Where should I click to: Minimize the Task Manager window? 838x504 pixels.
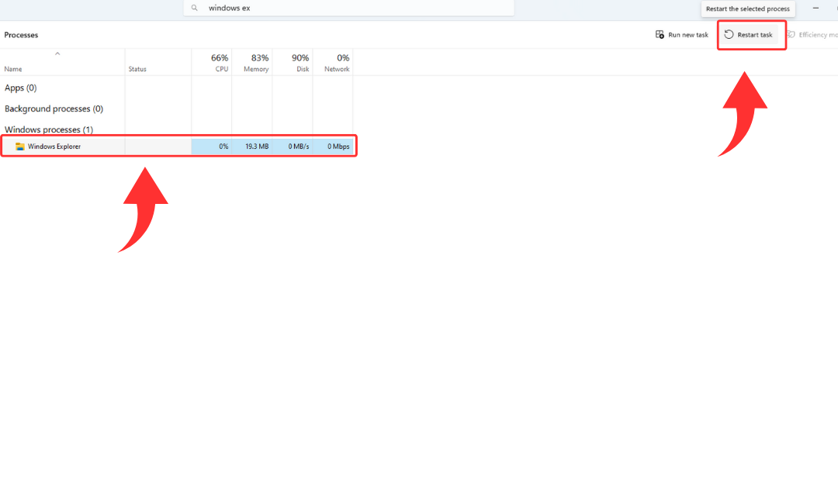pyautogui.click(x=815, y=8)
